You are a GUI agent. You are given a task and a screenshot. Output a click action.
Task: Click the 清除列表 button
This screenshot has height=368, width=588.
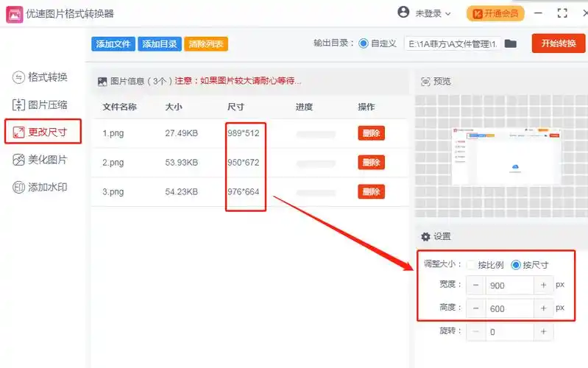206,44
